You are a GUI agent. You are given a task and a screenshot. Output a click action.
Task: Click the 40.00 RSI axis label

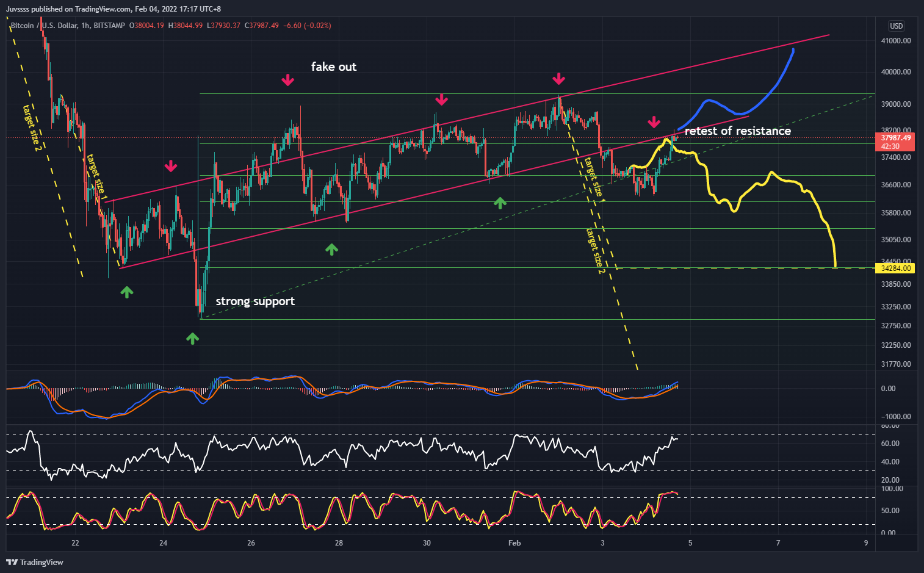coord(890,462)
